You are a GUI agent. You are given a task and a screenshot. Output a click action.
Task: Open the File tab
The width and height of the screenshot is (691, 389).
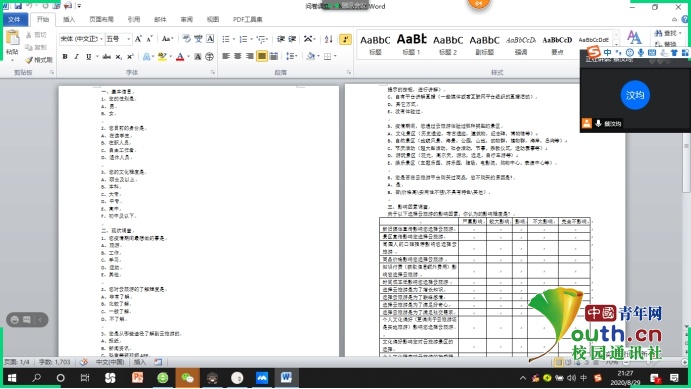coord(15,19)
